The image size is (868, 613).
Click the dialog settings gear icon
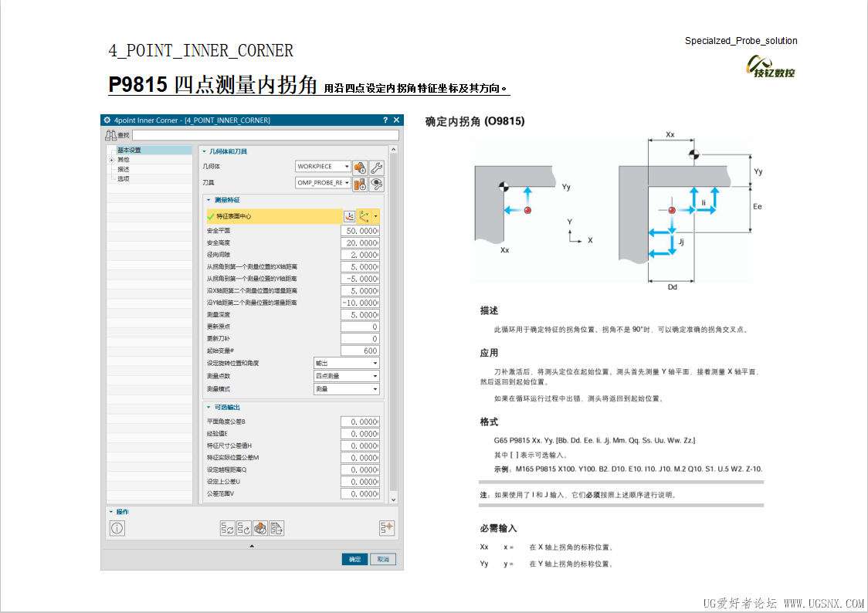click(107, 120)
